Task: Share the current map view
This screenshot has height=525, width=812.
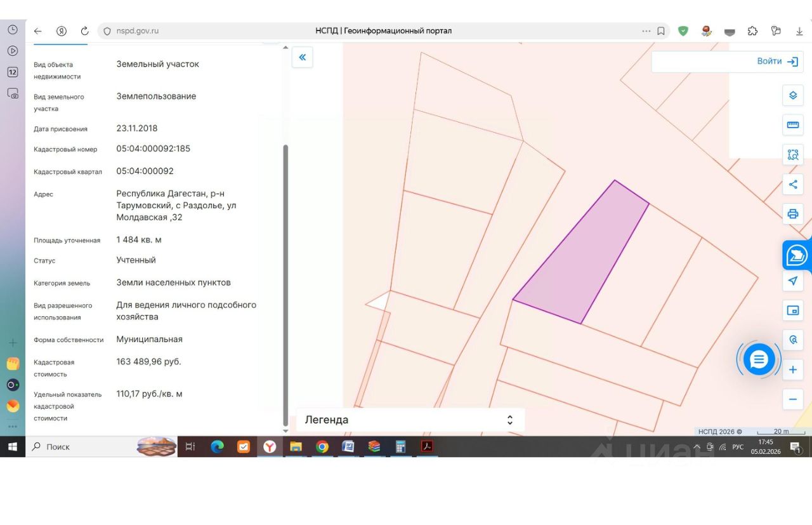Action: [x=793, y=185]
